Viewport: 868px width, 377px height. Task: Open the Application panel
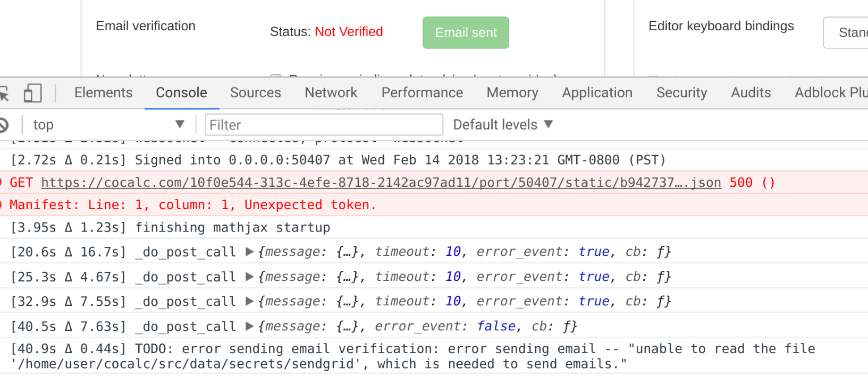click(x=597, y=92)
